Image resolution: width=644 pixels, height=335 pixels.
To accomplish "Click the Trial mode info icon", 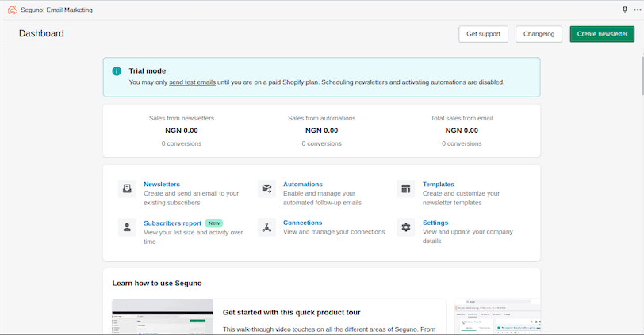I will (x=117, y=71).
